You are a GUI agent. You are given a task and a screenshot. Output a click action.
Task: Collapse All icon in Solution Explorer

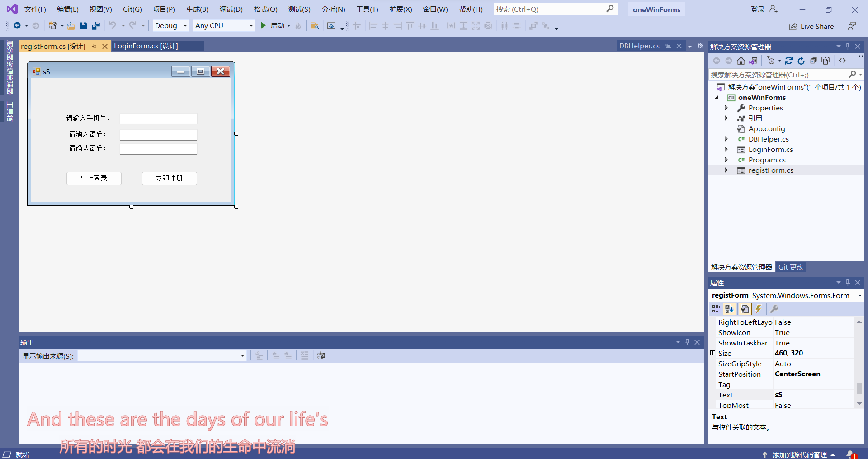click(x=813, y=61)
